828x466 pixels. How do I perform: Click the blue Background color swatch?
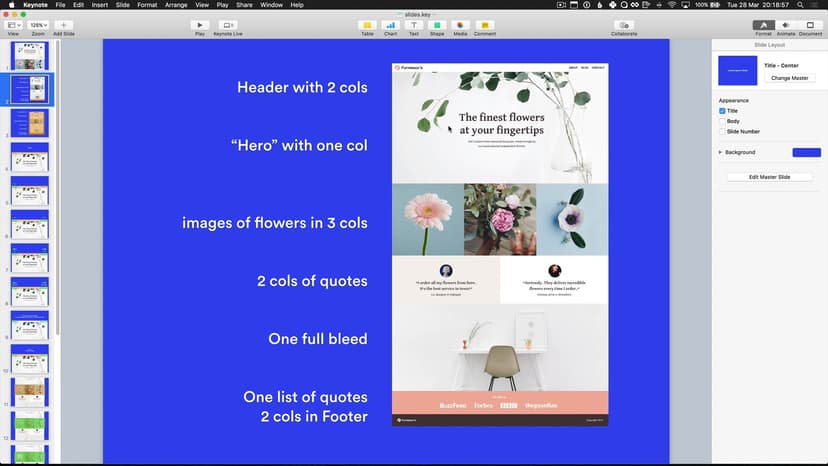806,152
